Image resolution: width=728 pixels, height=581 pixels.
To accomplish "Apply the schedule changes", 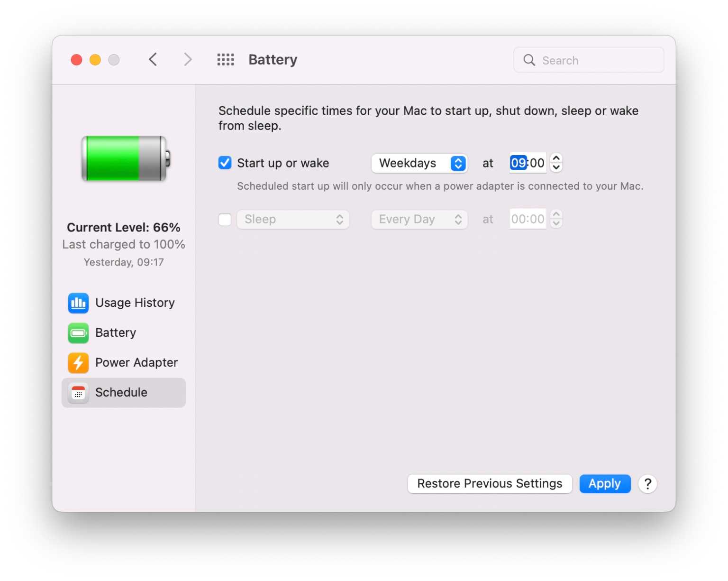I will tap(605, 484).
